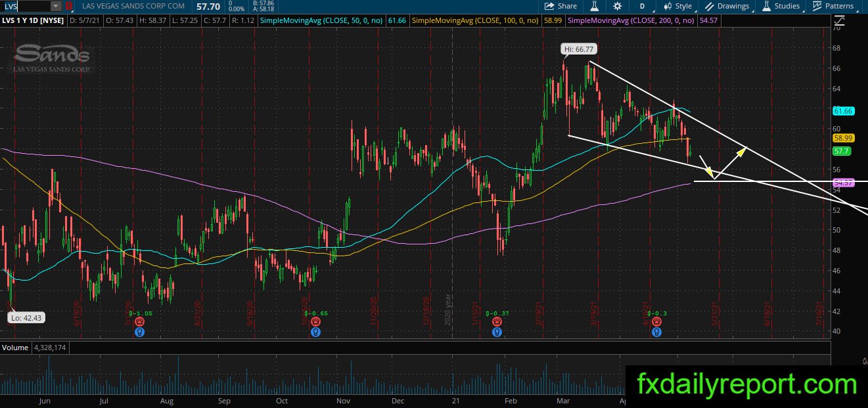Open the Patterns menu

click(833, 6)
